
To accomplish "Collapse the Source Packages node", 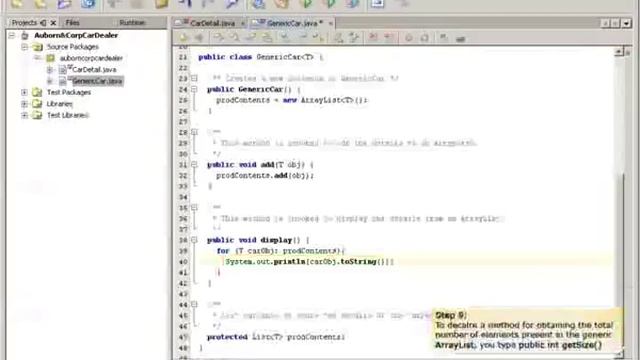I will click(x=24, y=47).
